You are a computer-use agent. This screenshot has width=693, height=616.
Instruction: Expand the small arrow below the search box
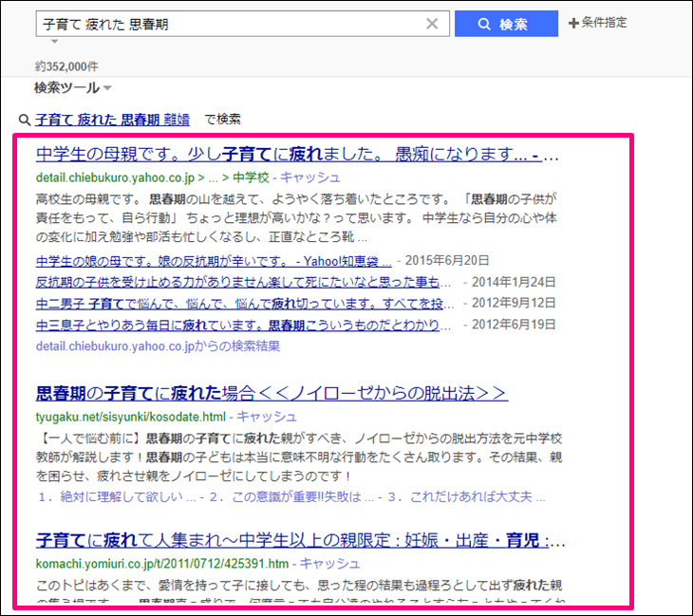(x=54, y=42)
